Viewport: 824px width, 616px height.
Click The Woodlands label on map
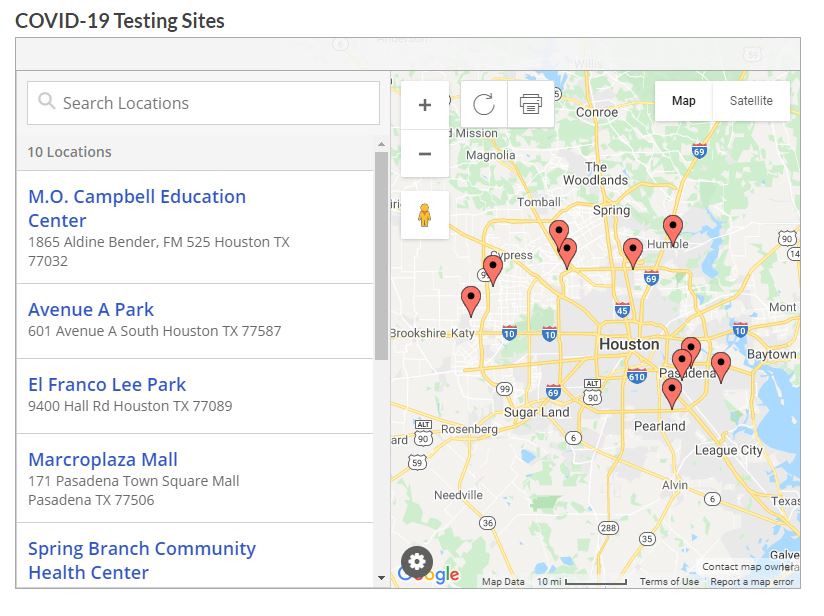pos(595,173)
